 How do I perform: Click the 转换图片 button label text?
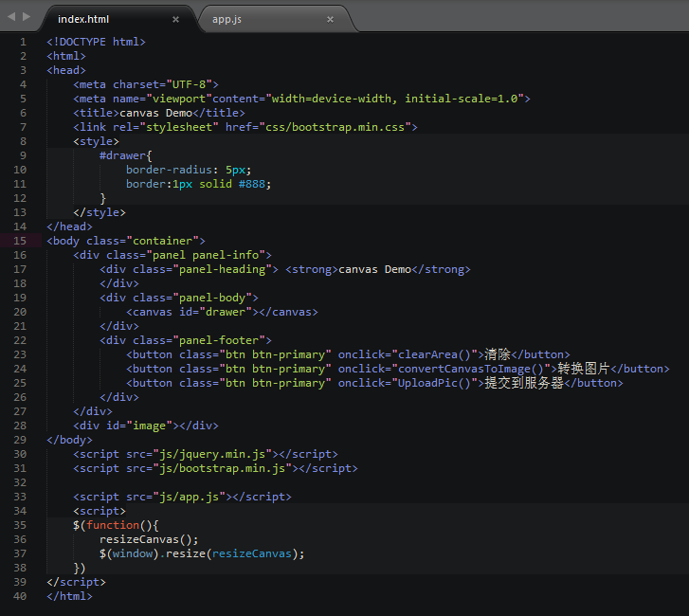click(584, 369)
